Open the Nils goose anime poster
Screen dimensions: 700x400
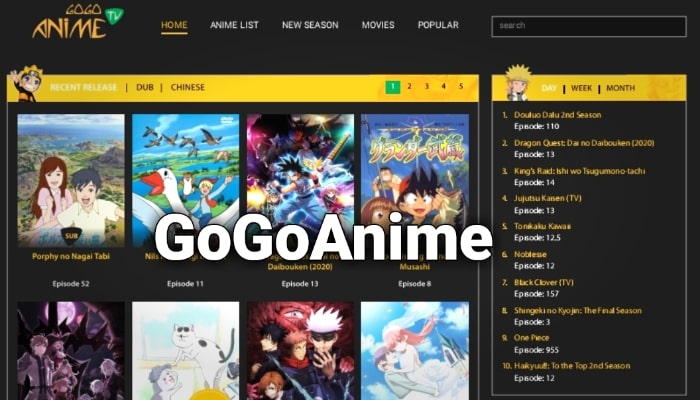coord(185,180)
